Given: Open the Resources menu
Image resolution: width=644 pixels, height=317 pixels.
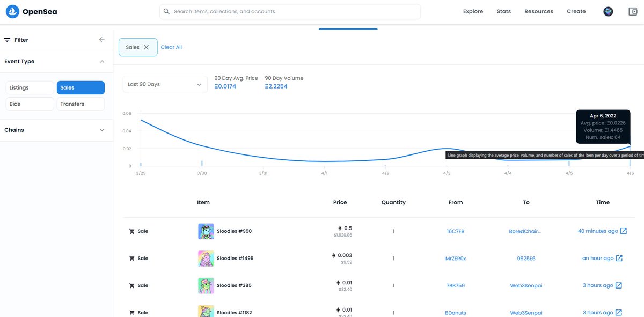Looking at the screenshot, I should [x=539, y=11].
